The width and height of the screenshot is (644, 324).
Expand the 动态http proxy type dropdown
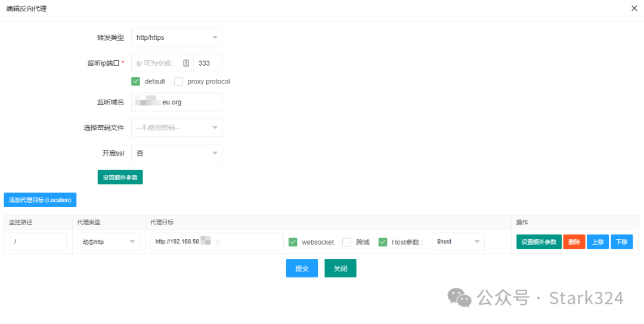[109, 242]
